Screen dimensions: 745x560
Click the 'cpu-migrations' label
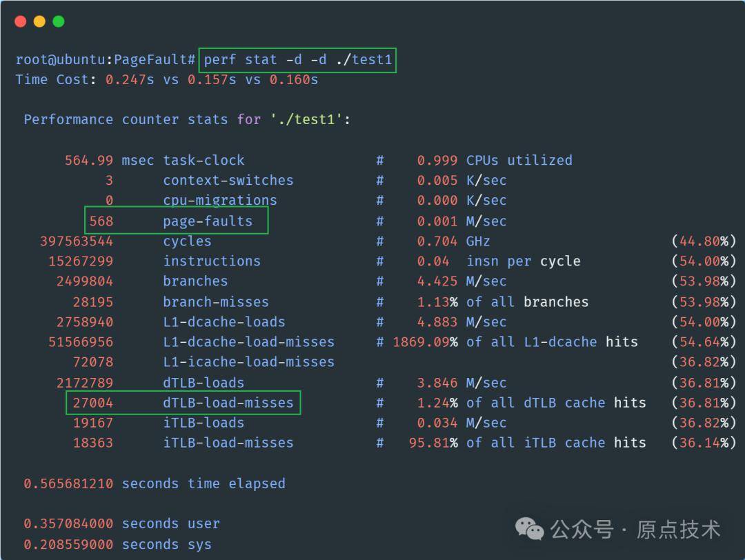pyautogui.click(x=220, y=200)
